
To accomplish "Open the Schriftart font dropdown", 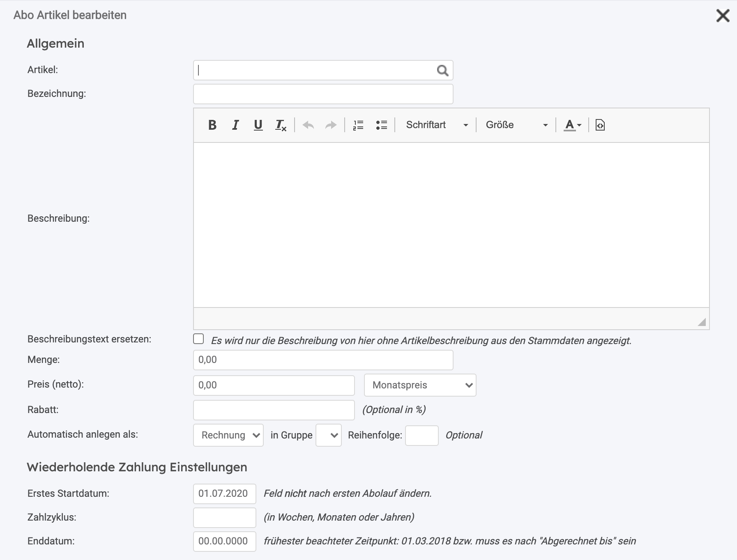I will (x=437, y=125).
